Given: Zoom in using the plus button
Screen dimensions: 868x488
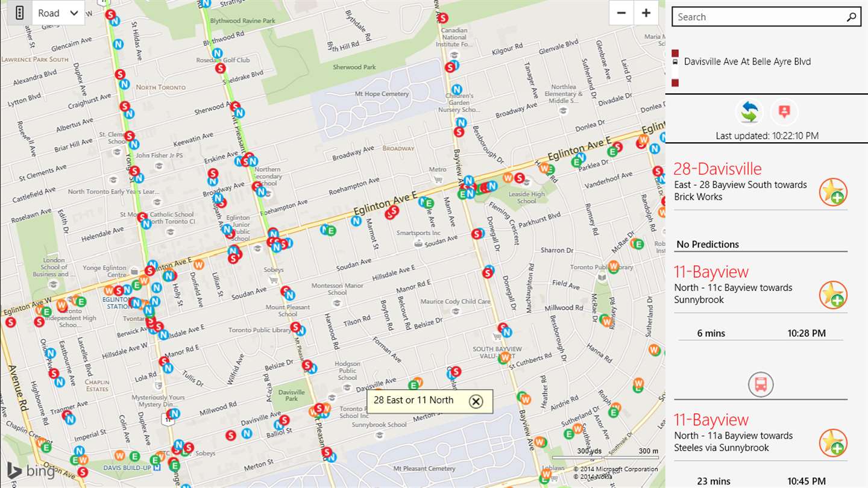Looking at the screenshot, I should 646,13.
